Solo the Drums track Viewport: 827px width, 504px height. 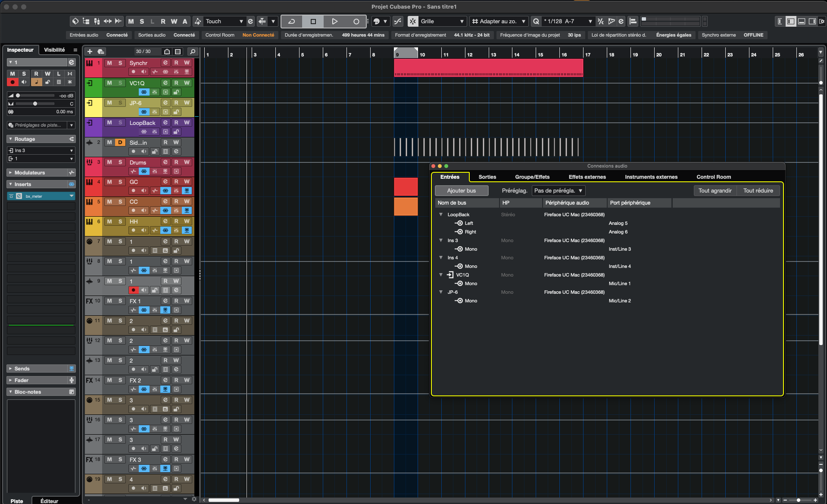click(x=120, y=162)
